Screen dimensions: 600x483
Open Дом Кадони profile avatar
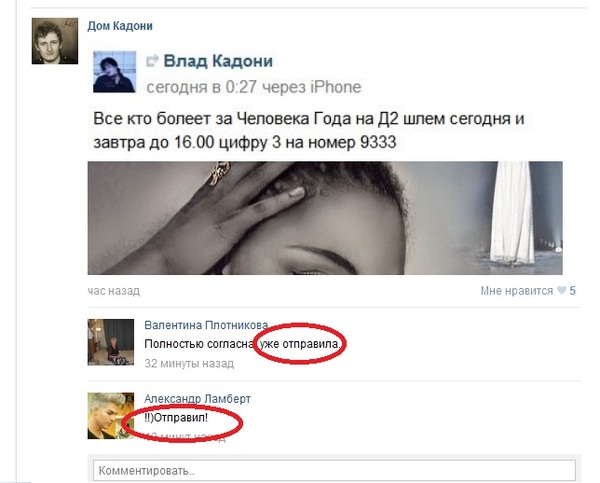55,41
